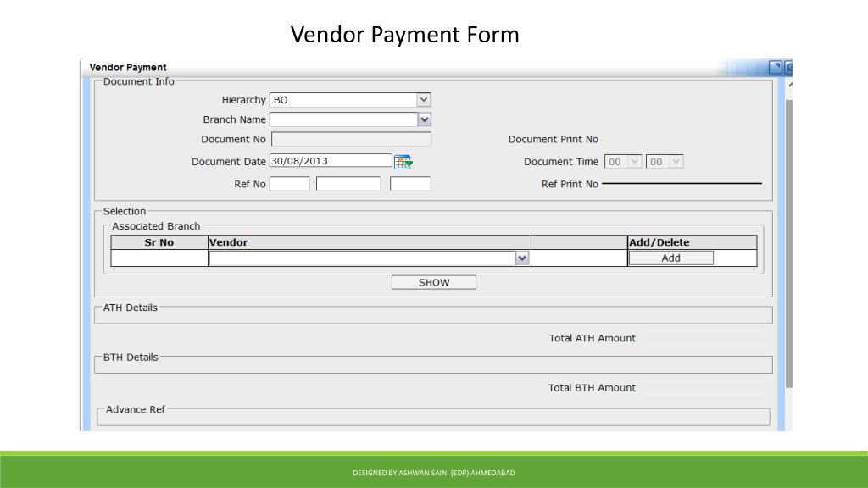Click the Vendor Payment Form slide heading

point(404,34)
